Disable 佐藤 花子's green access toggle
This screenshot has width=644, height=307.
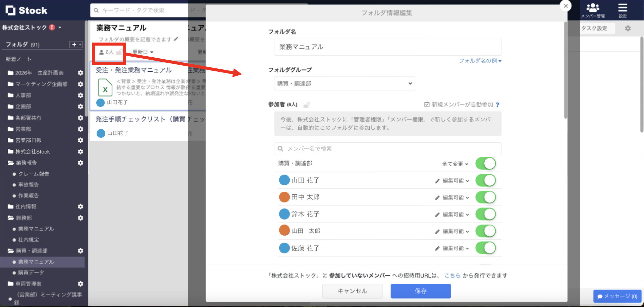(486, 248)
